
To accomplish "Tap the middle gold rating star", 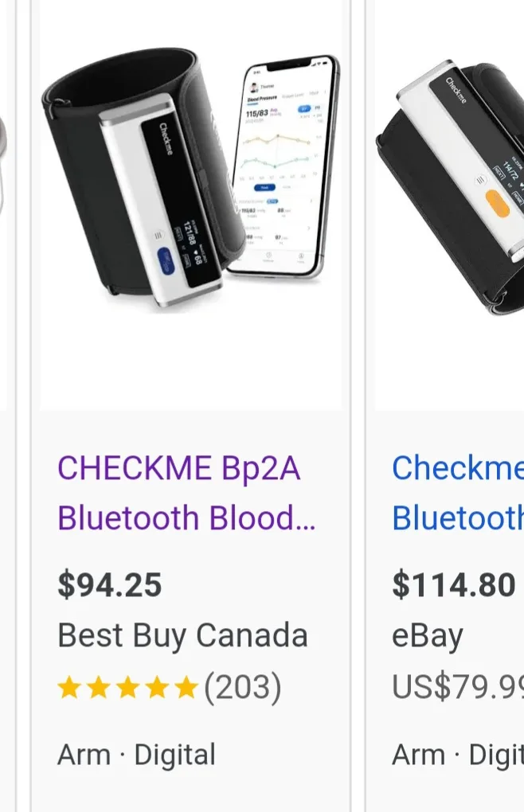I will click(127, 689).
